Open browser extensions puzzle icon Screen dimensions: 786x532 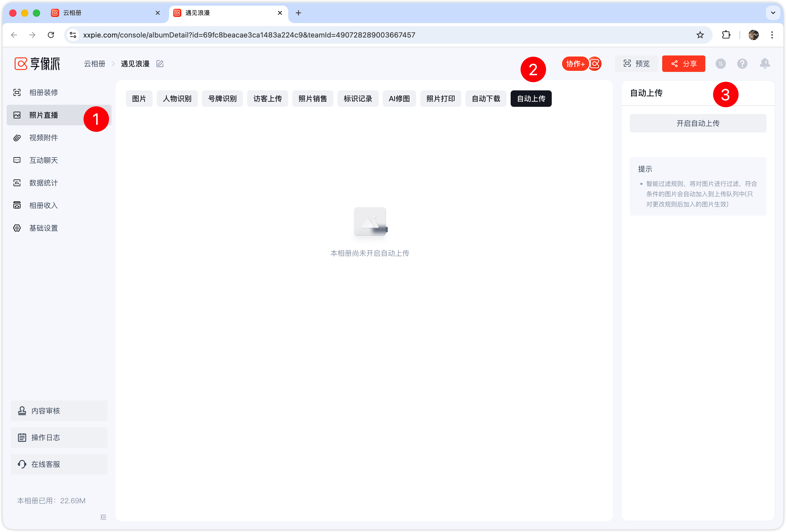(x=726, y=35)
